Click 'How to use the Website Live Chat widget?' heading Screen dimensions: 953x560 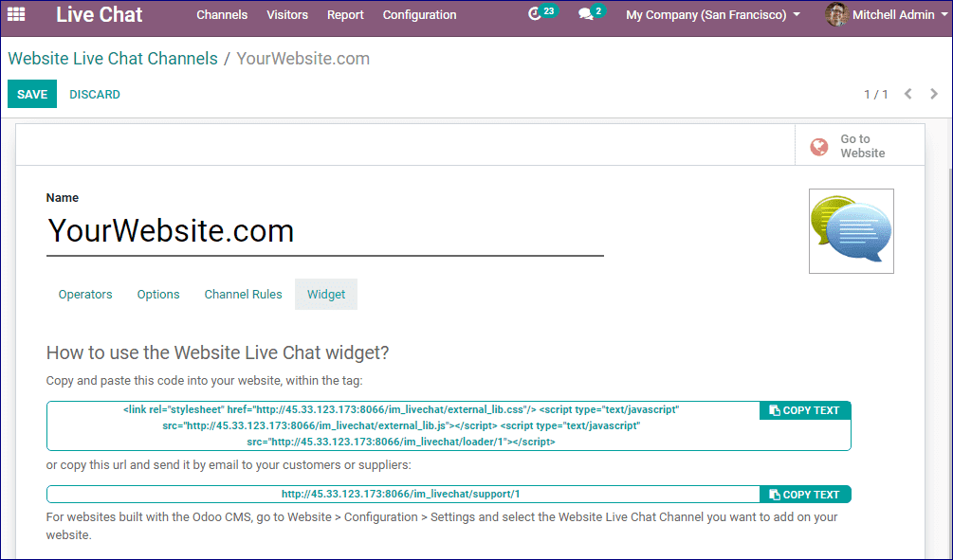(x=217, y=352)
